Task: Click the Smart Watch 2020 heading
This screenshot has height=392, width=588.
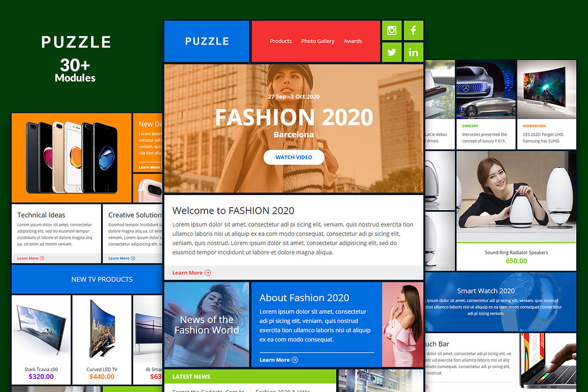Action: point(486,291)
